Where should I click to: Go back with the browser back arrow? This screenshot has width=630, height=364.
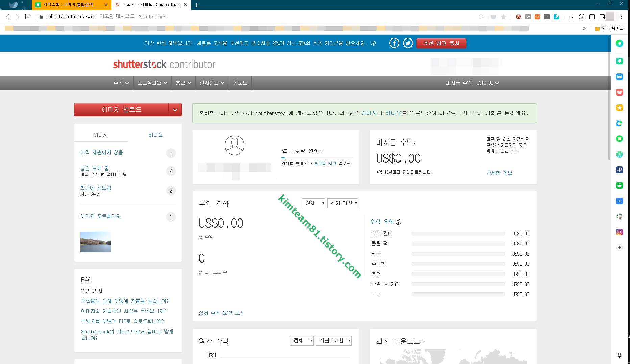coord(7,16)
